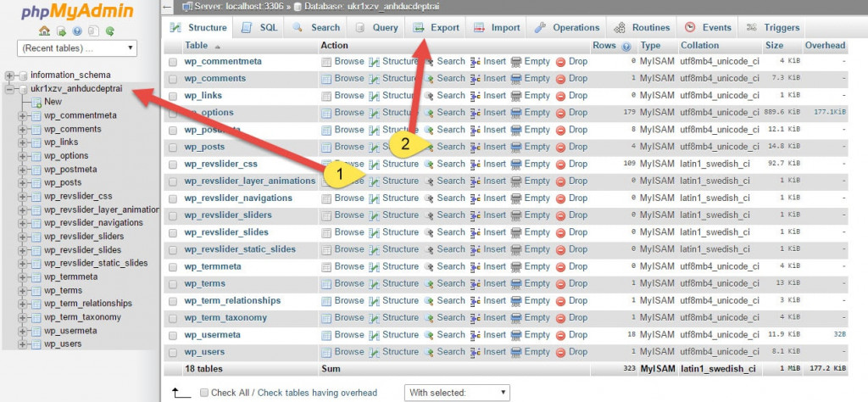Click the grey documents icon in navigation panel
Screen dimensions: 868x402
point(93,31)
